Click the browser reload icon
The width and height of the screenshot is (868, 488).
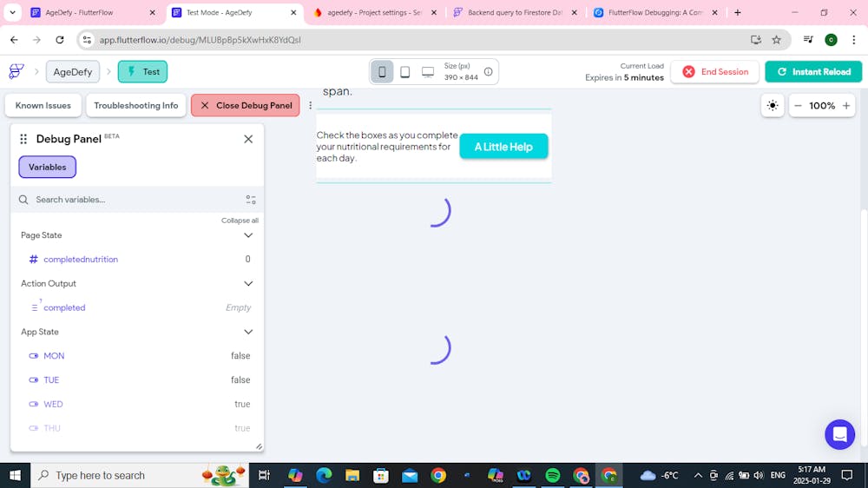[60, 40]
